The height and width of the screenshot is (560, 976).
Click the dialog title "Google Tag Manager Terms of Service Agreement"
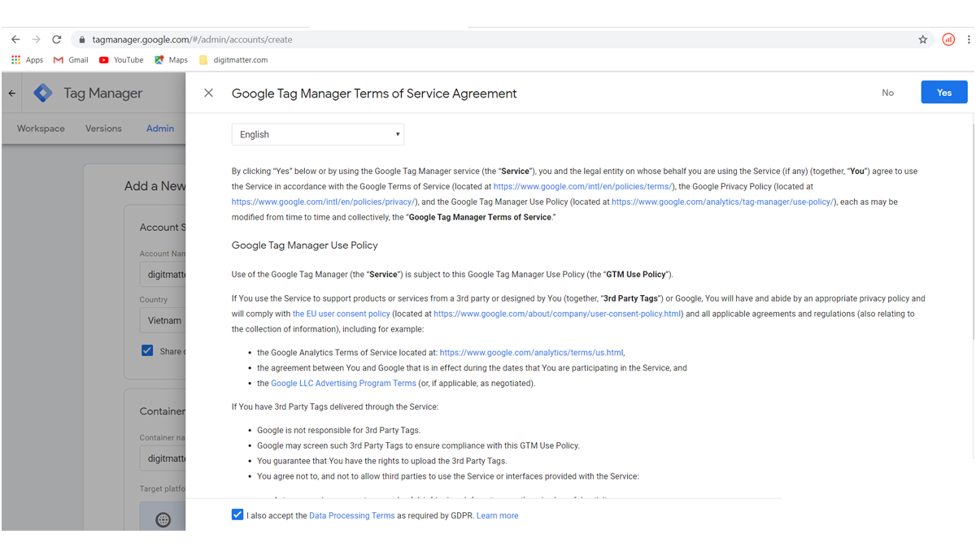(374, 93)
